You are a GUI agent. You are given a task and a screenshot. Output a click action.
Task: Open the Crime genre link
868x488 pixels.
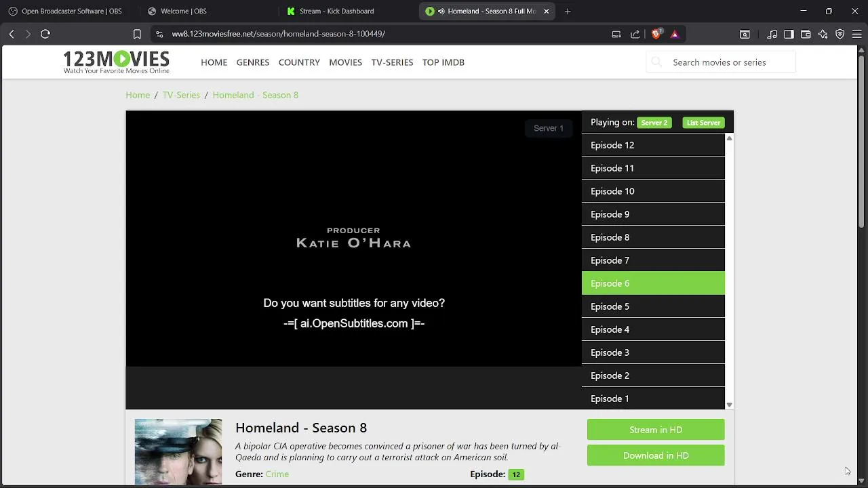tap(277, 474)
